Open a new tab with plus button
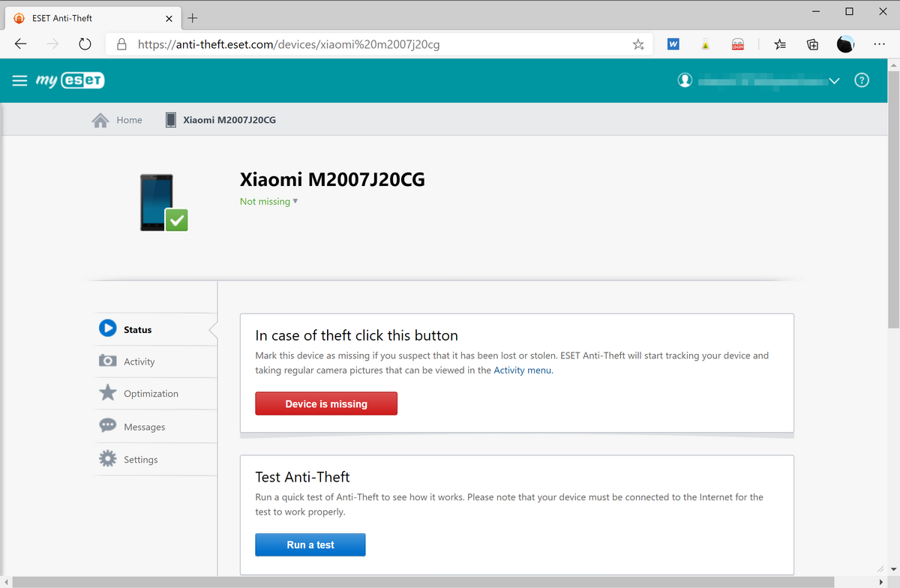 coord(193,18)
